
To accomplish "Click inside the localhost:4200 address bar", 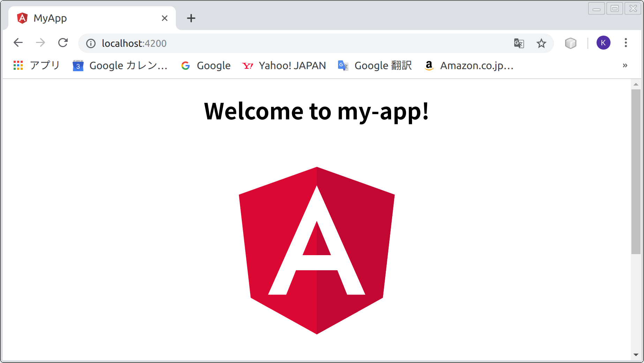I will click(244, 43).
